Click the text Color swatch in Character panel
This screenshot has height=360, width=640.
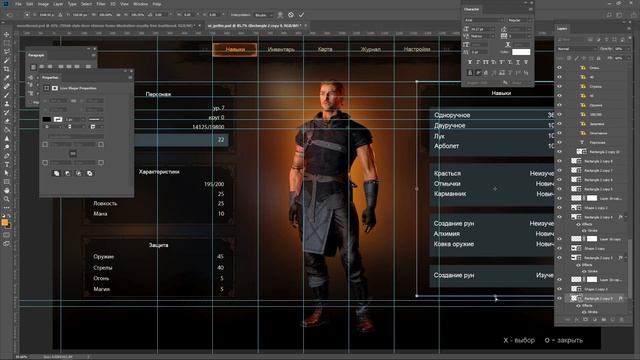pos(521,52)
